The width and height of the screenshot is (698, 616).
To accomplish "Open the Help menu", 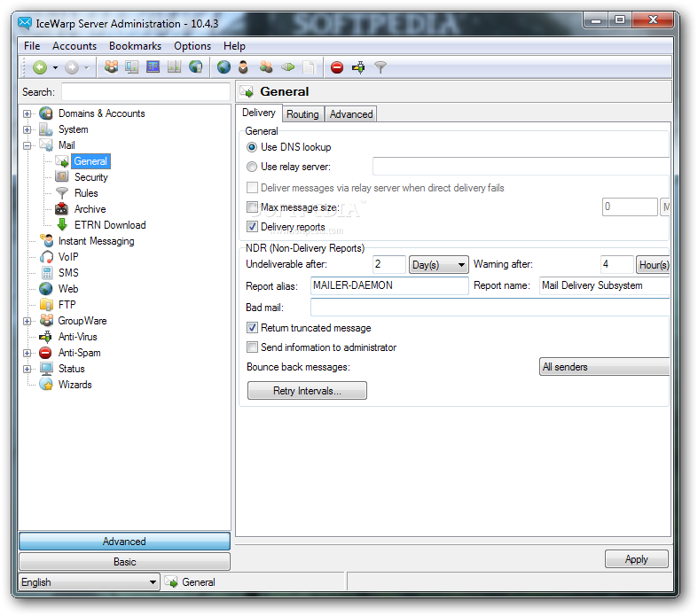I will (x=234, y=46).
